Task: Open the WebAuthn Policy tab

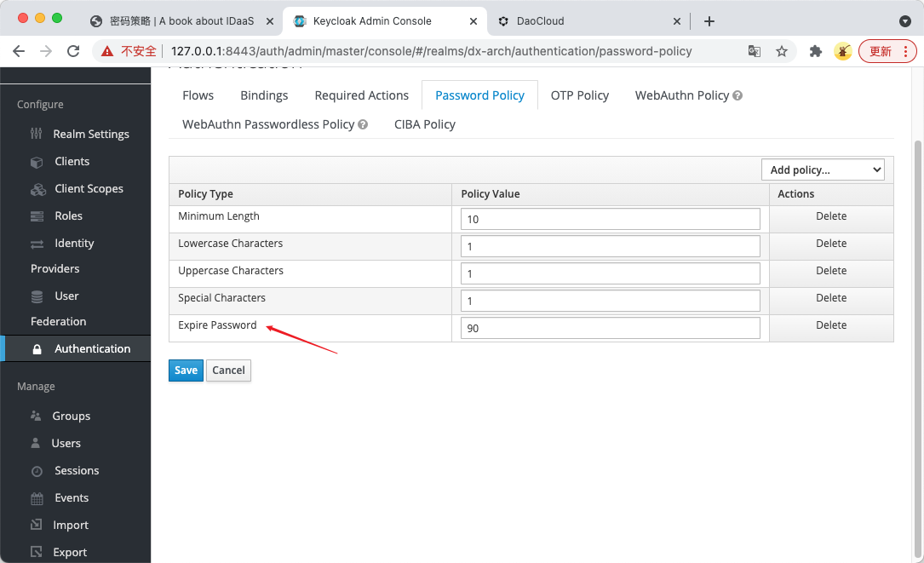Action: 682,95
